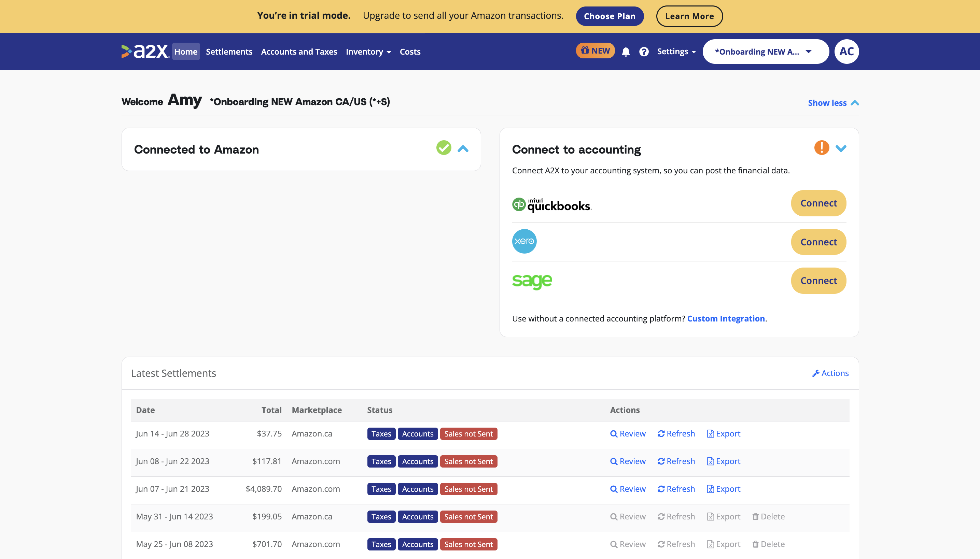
Task: Click Sales not Sent badge for May 25 - Jun 08
Action: click(x=468, y=544)
